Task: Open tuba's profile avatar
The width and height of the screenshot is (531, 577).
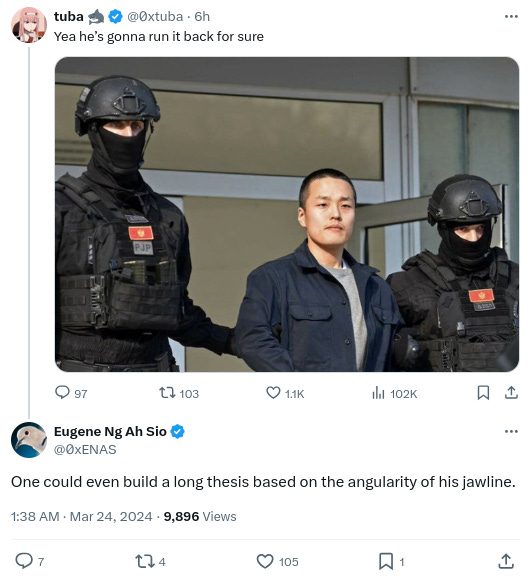Action: tap(29, 25)
